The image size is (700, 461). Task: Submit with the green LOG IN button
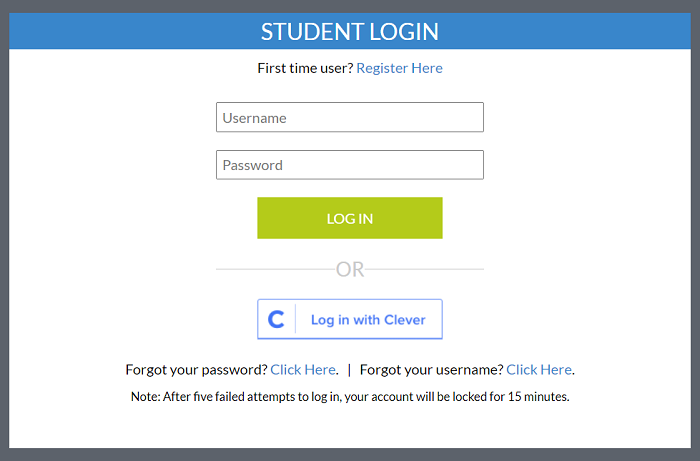point(350,218)
